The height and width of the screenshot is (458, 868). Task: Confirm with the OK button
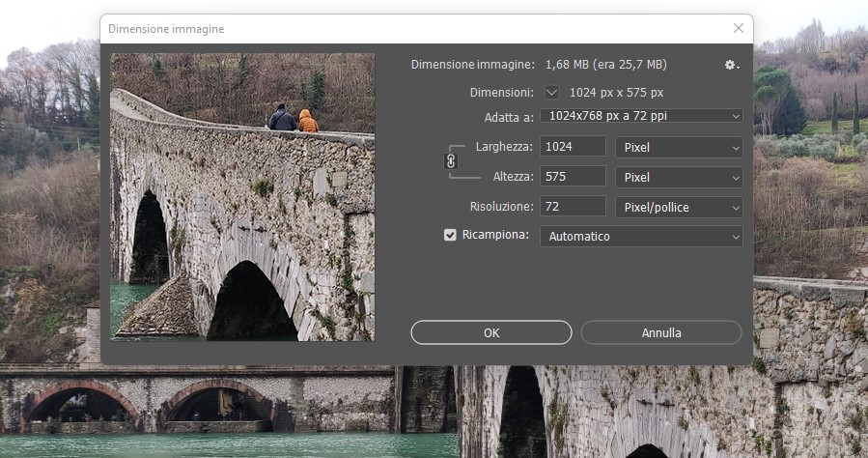coord(491,332)
